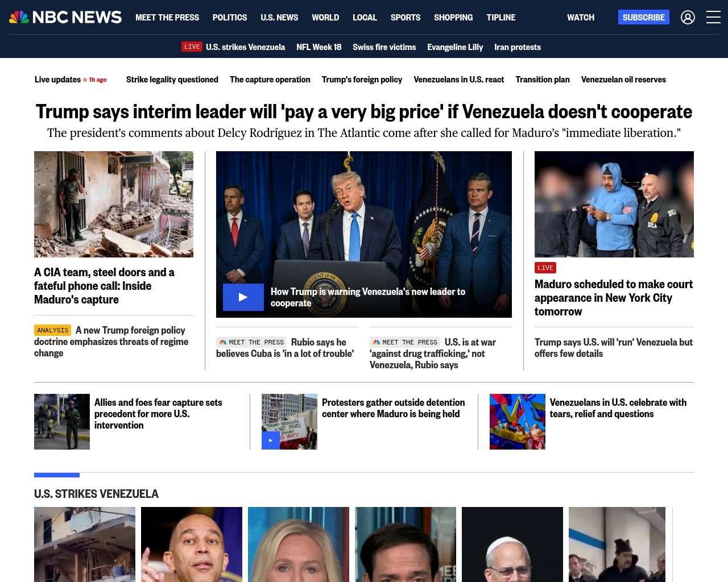This screenshot has height=582, width=728.
Task: Open the Trump interim leader headline
Action: tap(364, 111)
